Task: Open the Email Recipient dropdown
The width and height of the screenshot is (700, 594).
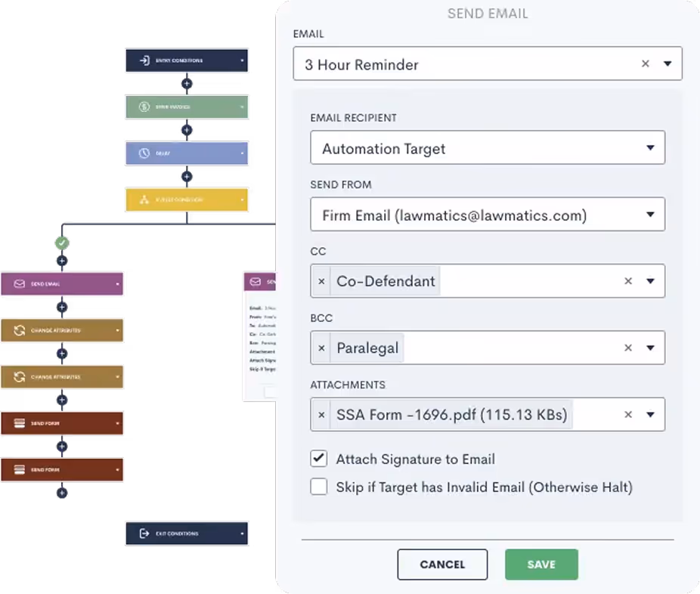Action: [x=488, y=147]
